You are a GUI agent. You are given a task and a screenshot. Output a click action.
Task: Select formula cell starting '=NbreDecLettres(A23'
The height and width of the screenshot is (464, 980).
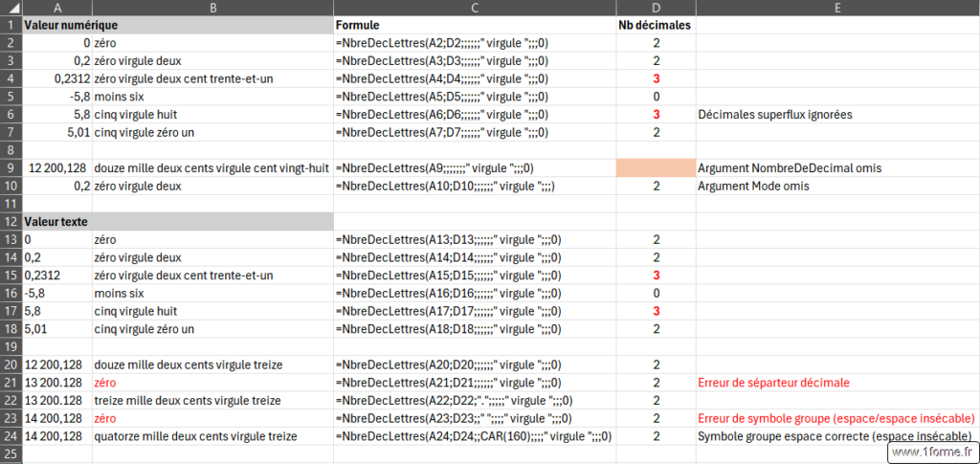tap(475, 418)
